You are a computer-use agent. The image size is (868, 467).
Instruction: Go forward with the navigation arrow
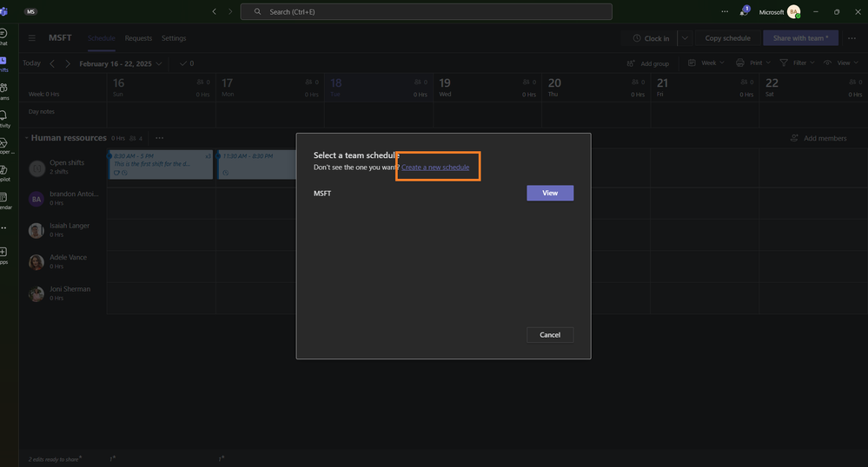230,11
